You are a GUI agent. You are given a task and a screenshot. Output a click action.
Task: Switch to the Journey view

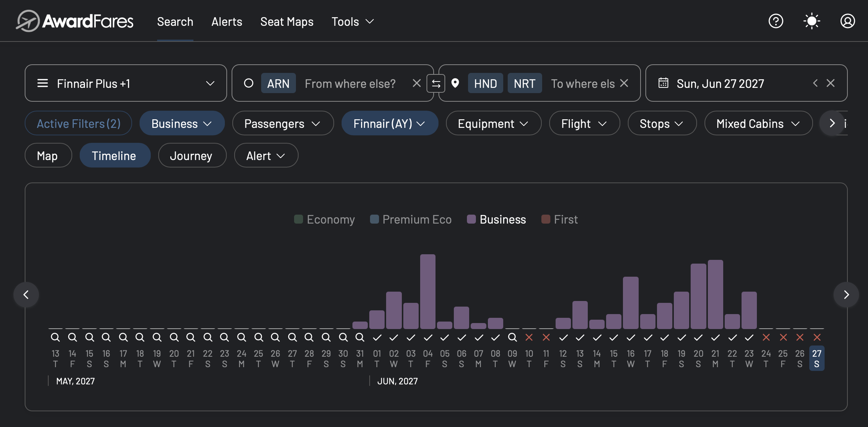(x=192, y=156)
